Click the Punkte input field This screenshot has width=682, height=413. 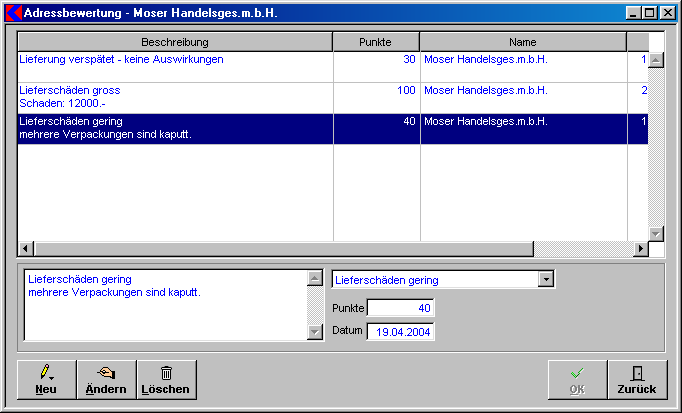[400, 308]
